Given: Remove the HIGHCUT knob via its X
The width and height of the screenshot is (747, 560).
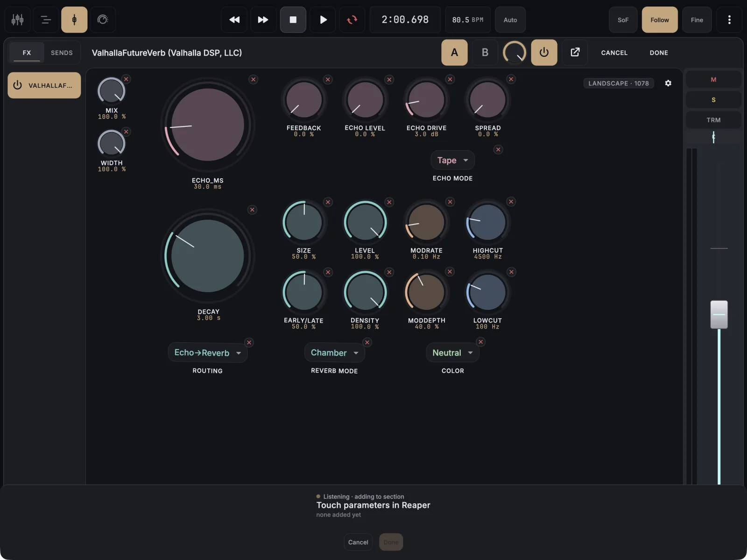Looking at the screenshot, I should 511,202.
